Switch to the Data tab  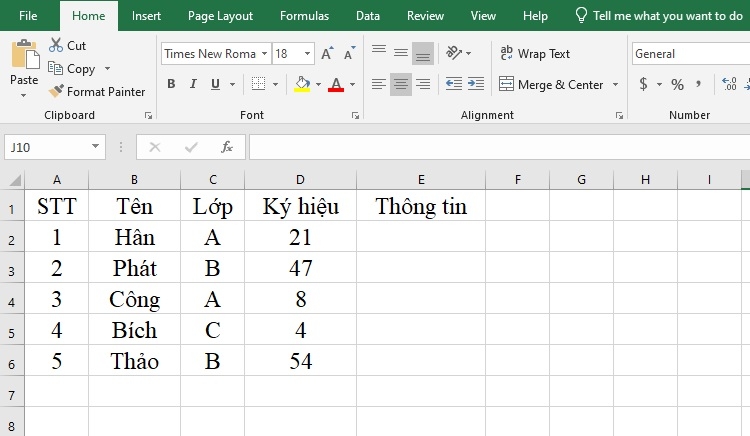pos(368,16)
